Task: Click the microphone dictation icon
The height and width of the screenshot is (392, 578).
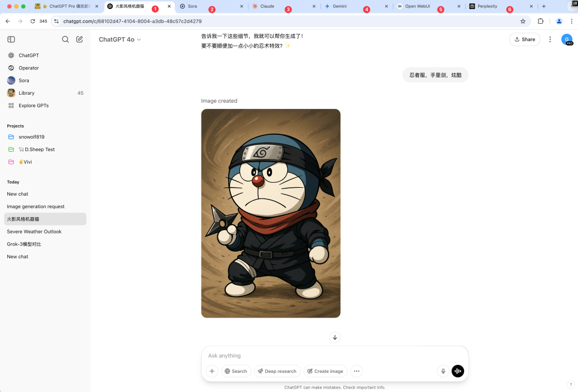Action: [443, 371]
